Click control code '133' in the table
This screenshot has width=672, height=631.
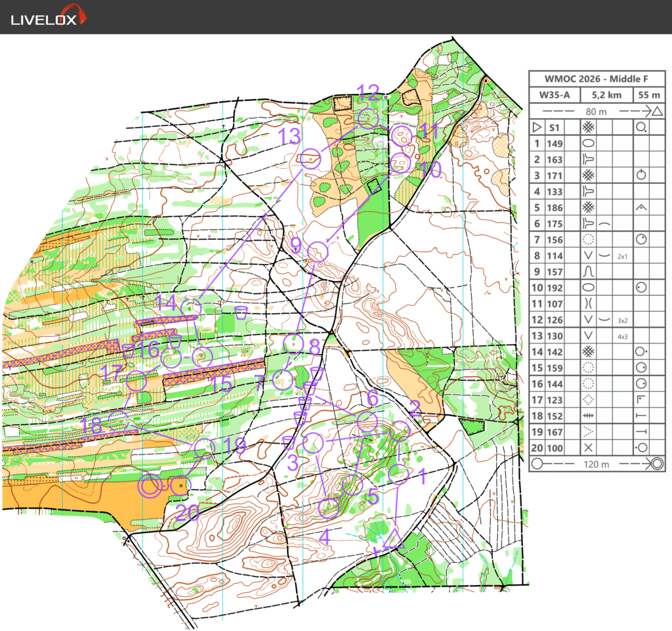[x=555, y=192]
